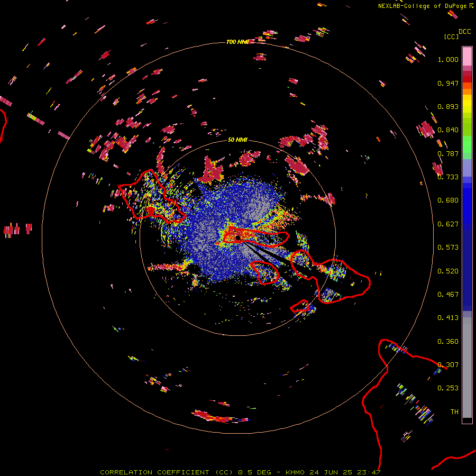This screenshot has height=476, width=476.
Task: Click the 0.360 legend value
Action: point(448,342)
